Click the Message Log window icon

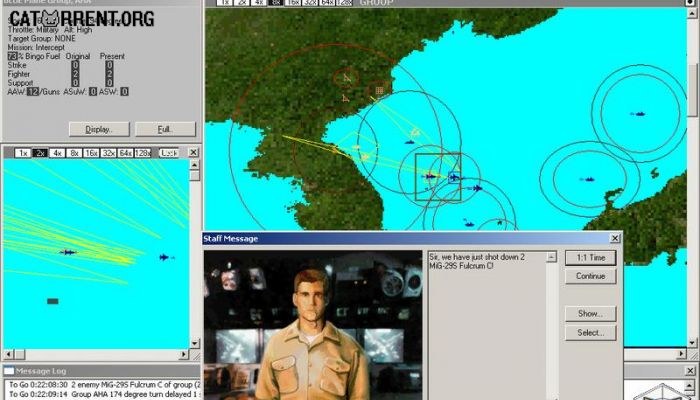(x=9, y=371)
